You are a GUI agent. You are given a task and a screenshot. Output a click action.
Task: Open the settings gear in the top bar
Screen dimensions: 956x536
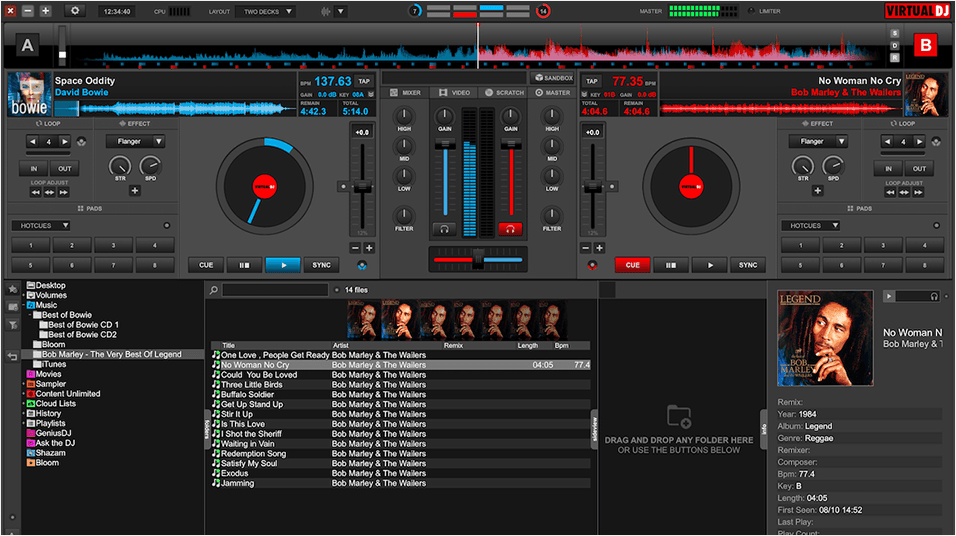[x=75, y=10]
